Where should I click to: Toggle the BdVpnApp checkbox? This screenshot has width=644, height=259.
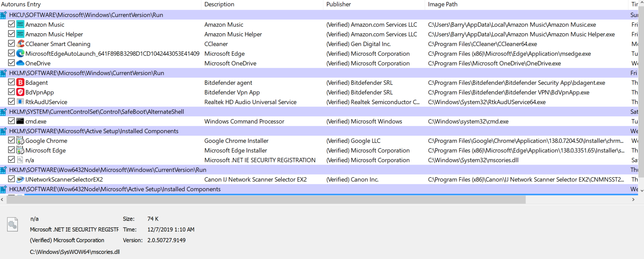coord(12,92)
